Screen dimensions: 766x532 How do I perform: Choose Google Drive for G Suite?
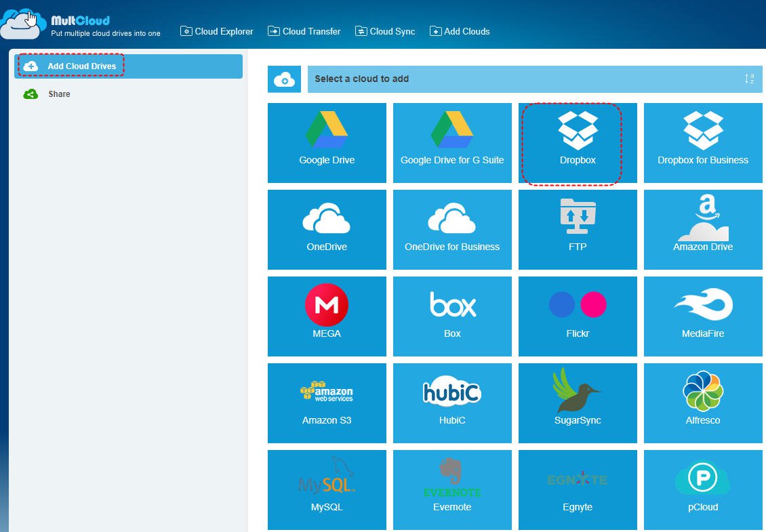point(452,142)
